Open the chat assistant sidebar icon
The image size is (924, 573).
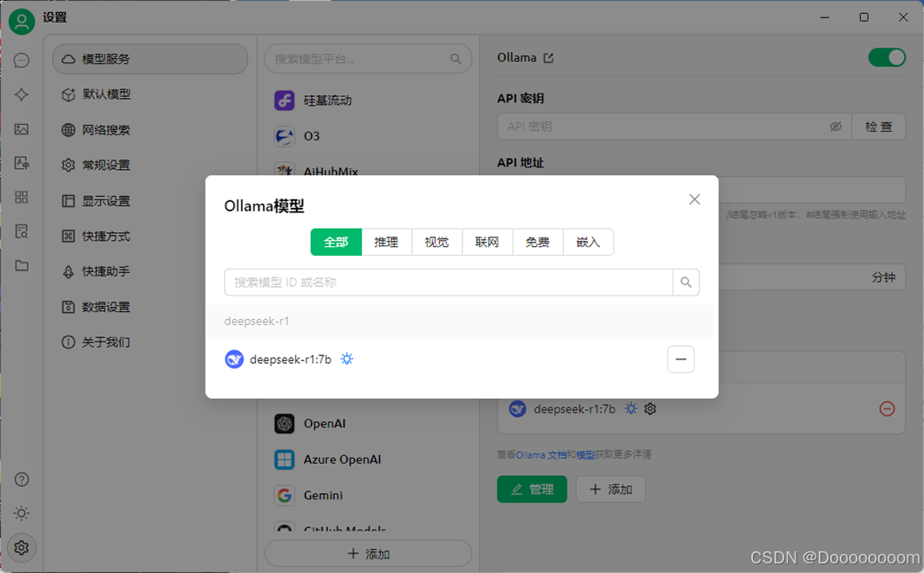pyautogui.click(x=21, y=60)
